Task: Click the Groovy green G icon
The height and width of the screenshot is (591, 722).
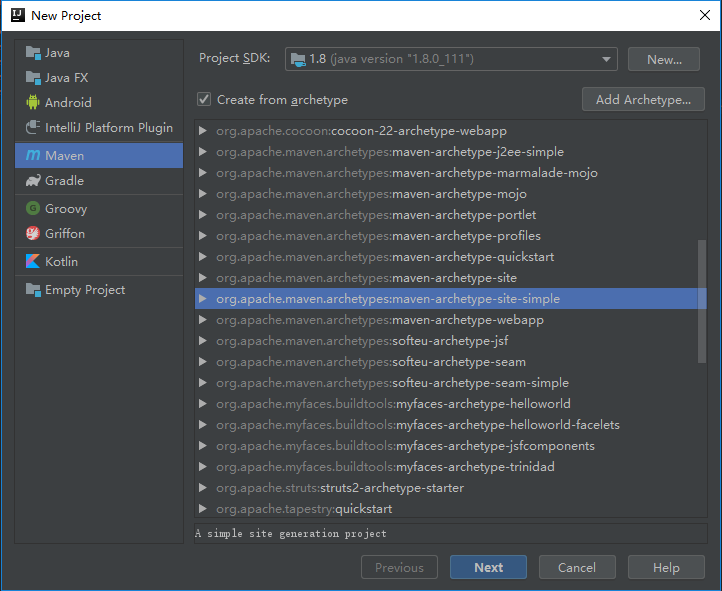Action: point(33,209)
